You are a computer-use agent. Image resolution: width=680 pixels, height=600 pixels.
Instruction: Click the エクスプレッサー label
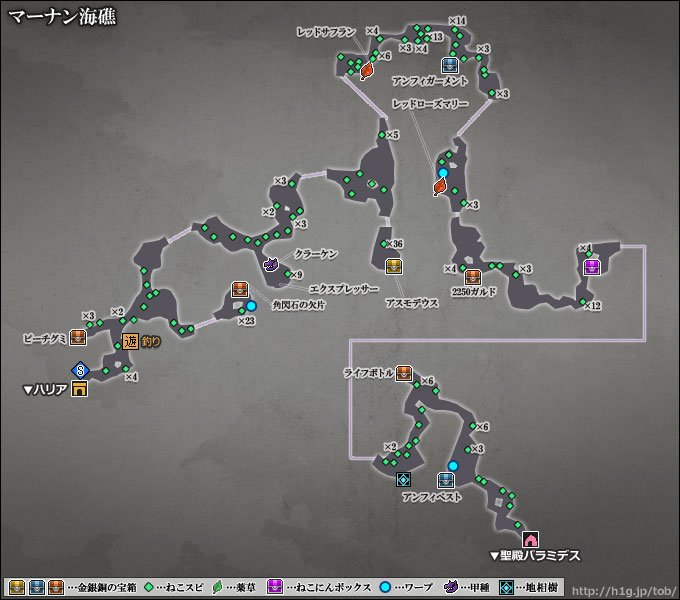click(343, 289)
